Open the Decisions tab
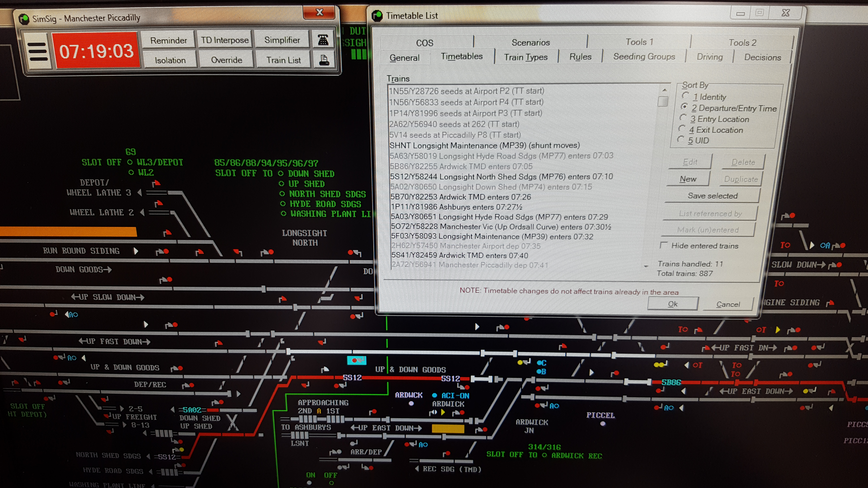868x488 pixels. (x=763, y=57)
